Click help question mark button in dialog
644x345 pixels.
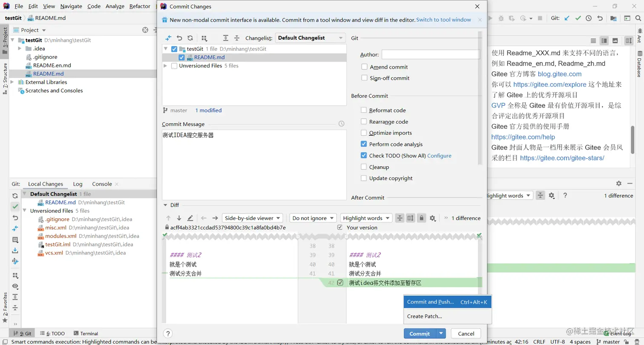(x=168, y=333)
